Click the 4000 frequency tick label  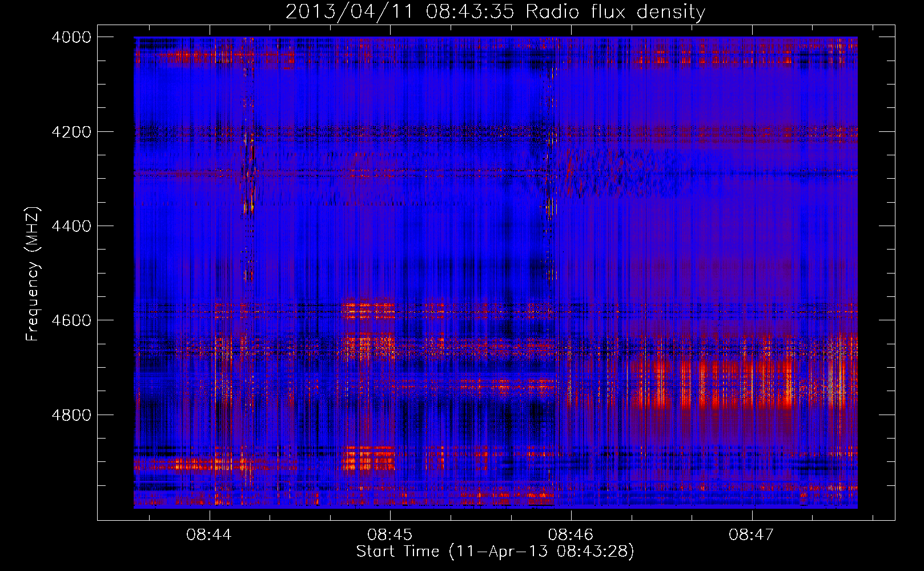click(x=71, y=37)
